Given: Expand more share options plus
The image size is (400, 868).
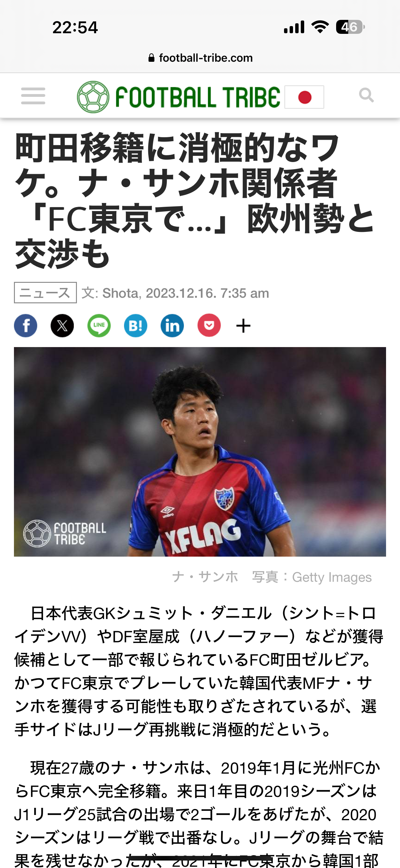Looking at the screenshot, I should point(243,326).
